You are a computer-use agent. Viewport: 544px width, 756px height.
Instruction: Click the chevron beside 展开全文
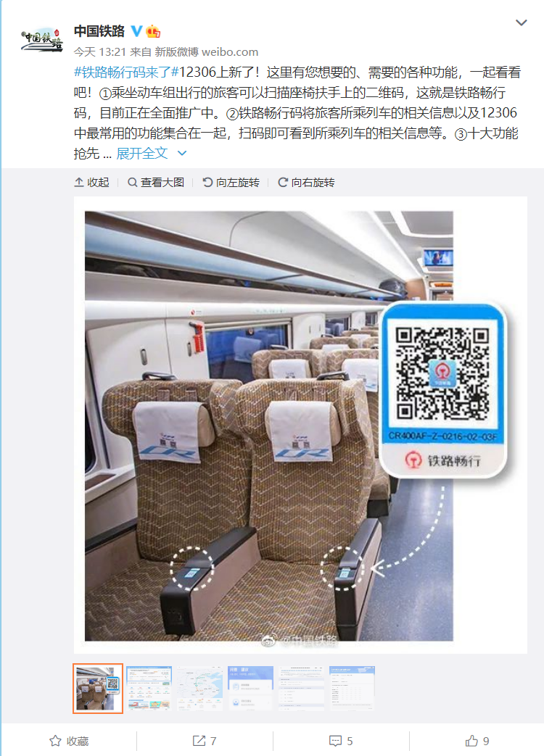coord(182,154)
